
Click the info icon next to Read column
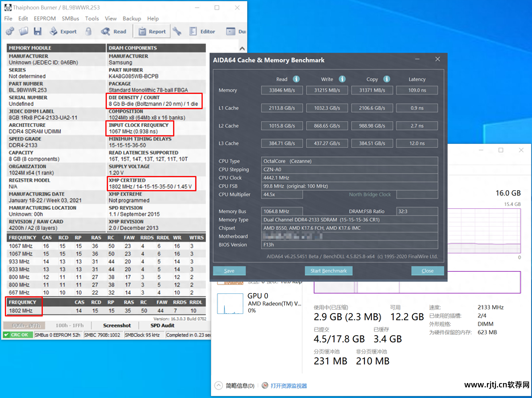point(296,79)
